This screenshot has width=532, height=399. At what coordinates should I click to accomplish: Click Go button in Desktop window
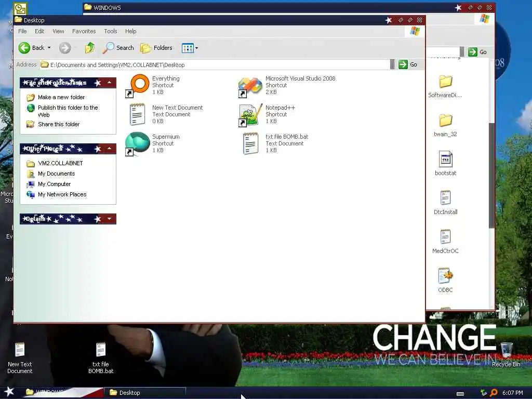tap(408, 64)
